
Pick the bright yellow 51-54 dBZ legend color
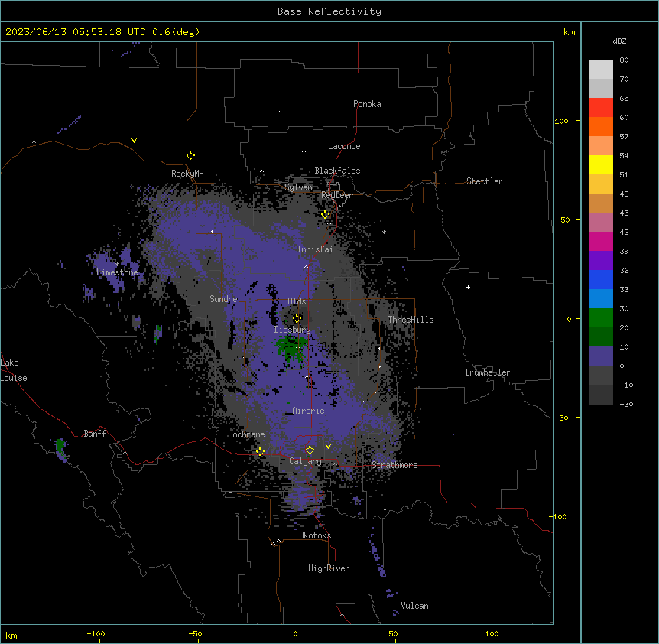[x=601, y=164]
